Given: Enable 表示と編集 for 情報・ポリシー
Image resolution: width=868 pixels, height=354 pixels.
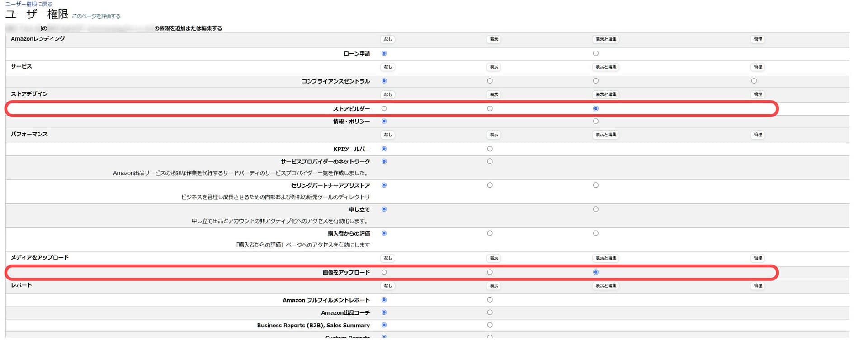Looking at the screenshot, I should point(595,121).
